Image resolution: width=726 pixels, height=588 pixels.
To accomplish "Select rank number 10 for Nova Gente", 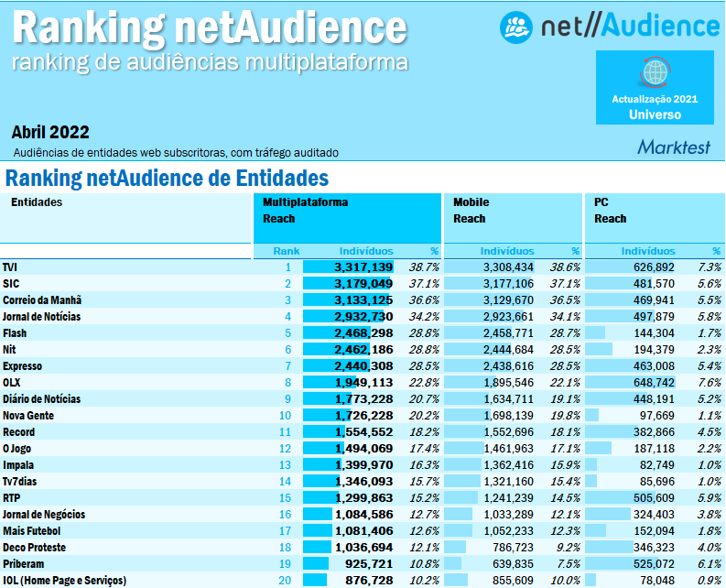I will coord(285,416).
